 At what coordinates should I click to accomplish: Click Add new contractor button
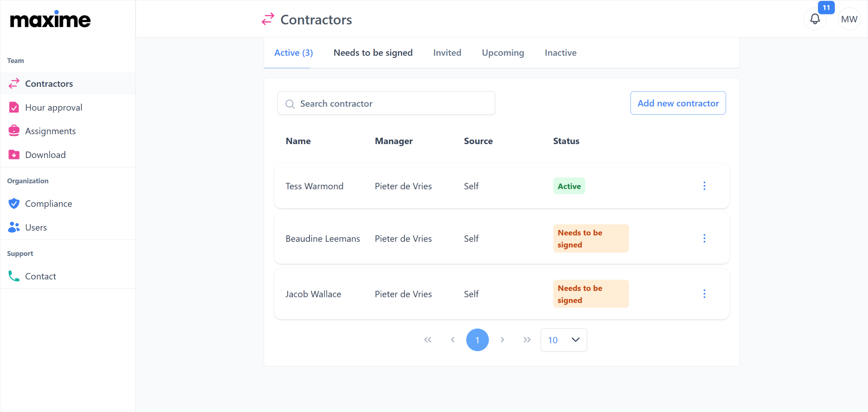(678, 103)
